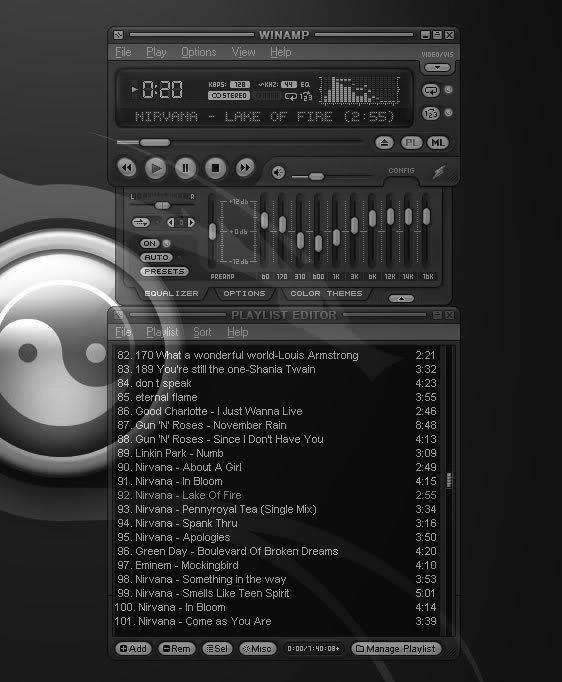Viewport: 562px width, 682px height.
Task: Open Manage Playlist button
Action: (396, 649)
